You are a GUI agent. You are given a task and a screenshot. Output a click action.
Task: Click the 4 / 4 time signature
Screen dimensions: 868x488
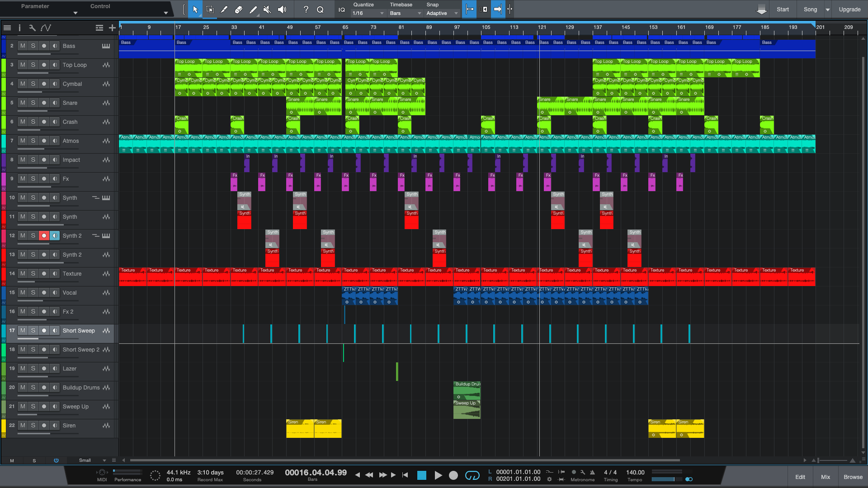tap(610, 473)
